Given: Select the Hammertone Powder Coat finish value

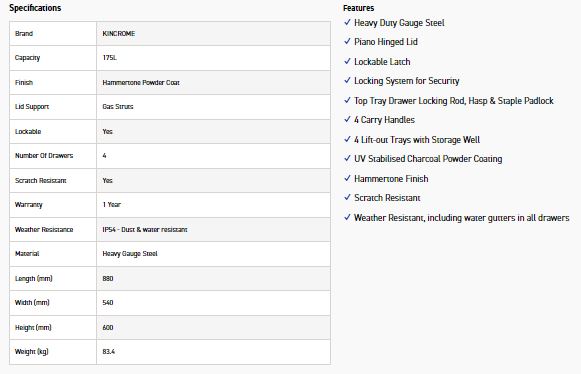Looking at the screenshot, I should pos(141,83).
